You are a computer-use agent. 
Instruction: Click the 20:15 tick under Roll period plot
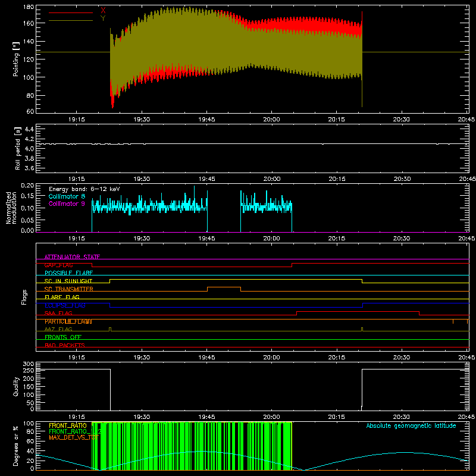pyautogui.click(x=337, y=179)
